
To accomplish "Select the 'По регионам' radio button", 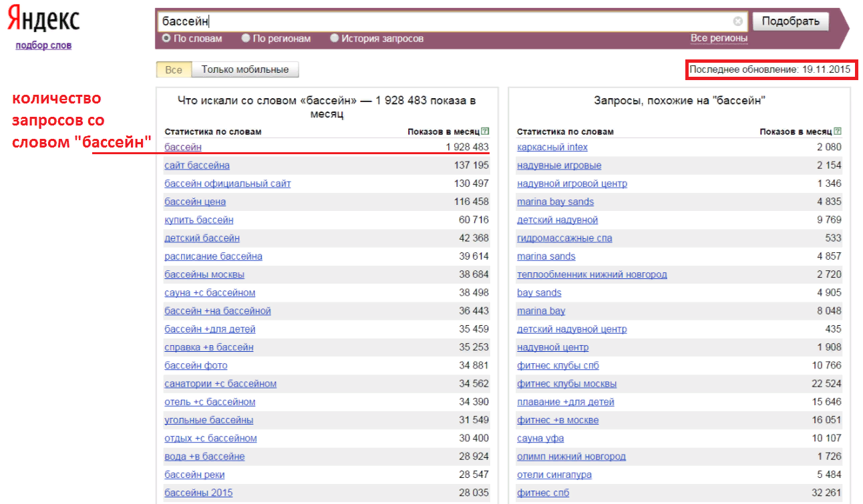I will (x=246, y=39).
